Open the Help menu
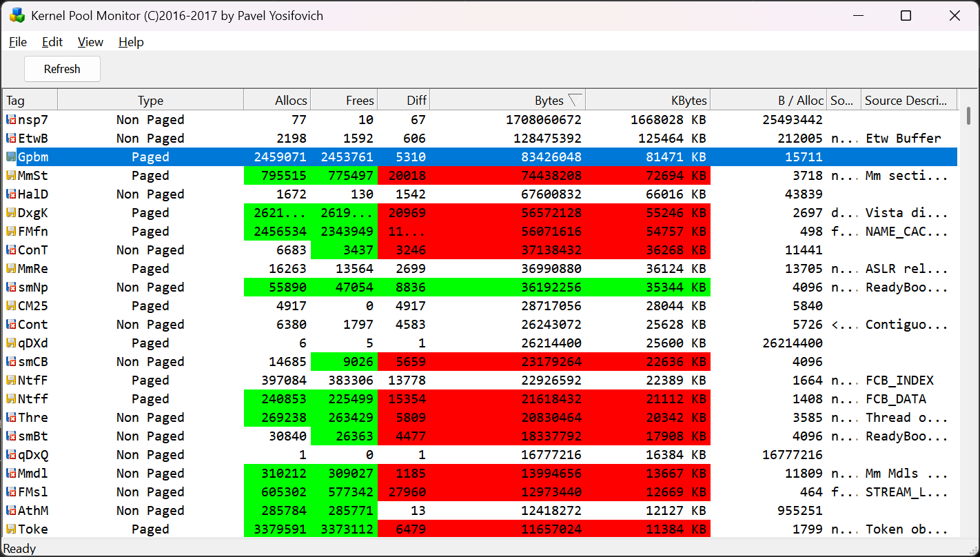 tap(131, 42)
